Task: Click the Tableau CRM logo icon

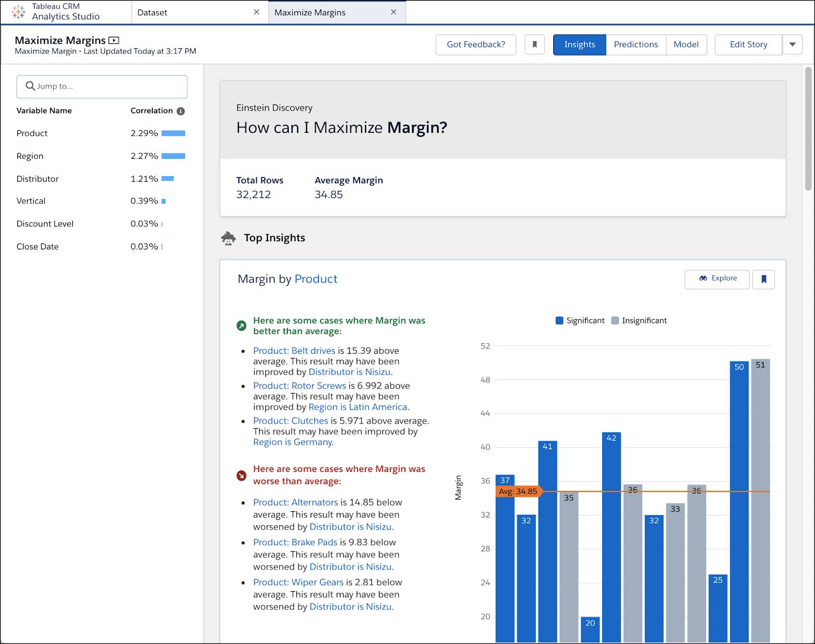Action: click(18, 12)
